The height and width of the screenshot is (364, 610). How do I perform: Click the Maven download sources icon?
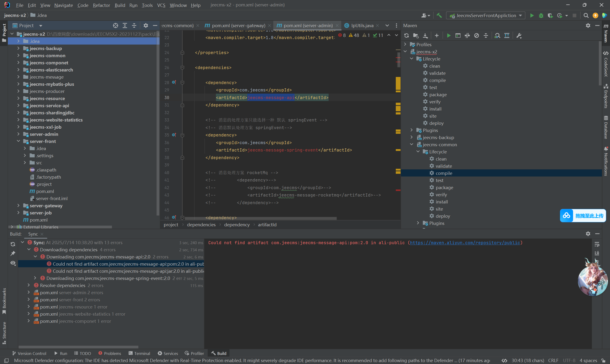pos(425,35)
